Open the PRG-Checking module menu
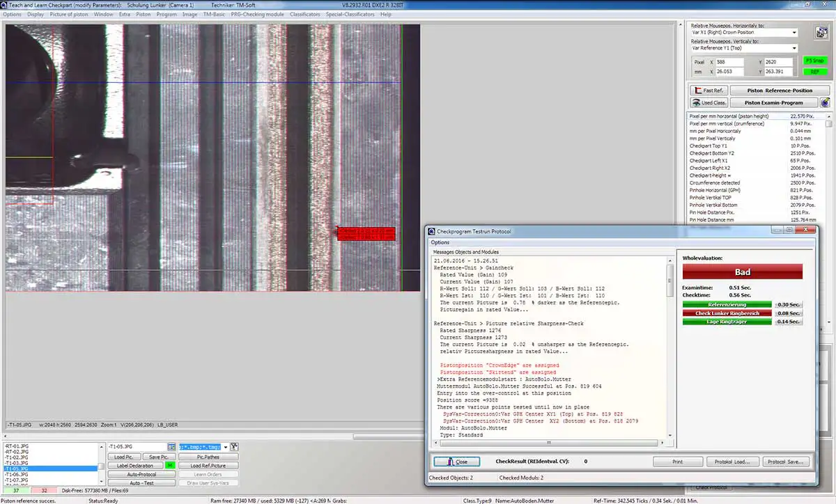This screenshot has width=836, height=504. 257,14
